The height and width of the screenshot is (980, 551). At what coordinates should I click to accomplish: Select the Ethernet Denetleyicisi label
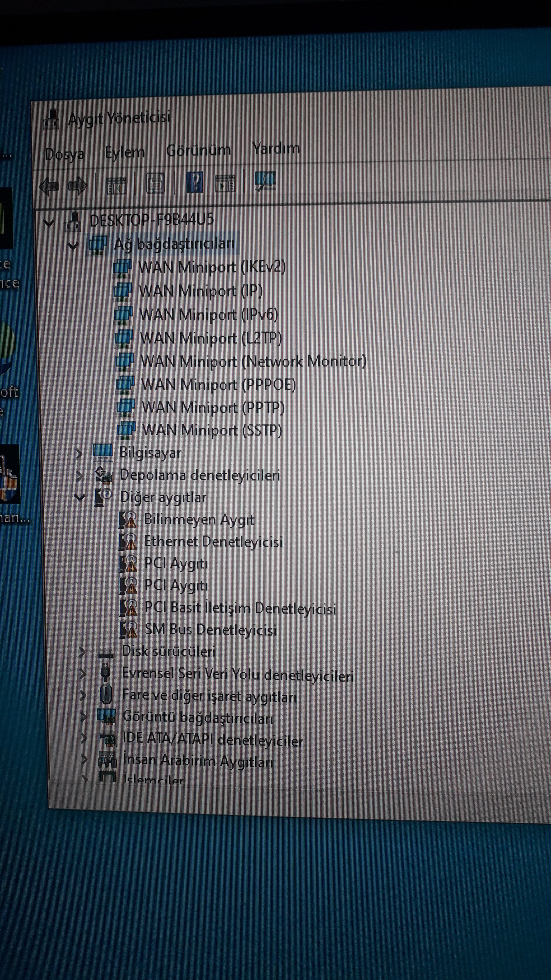213,542
